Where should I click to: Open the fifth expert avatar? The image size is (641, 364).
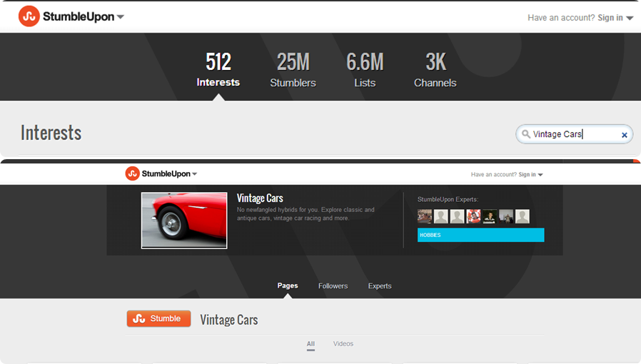coord(490,216)
